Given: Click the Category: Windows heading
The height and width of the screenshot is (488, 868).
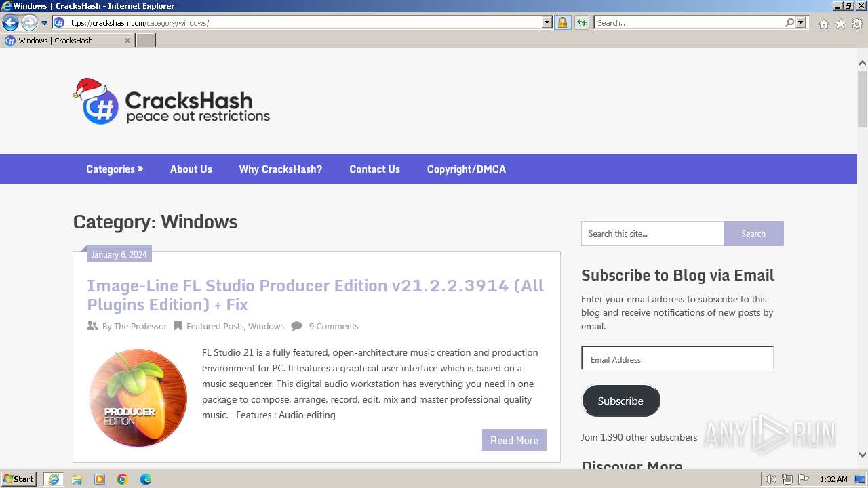Looking at the screenshot, I should point(155,222).
